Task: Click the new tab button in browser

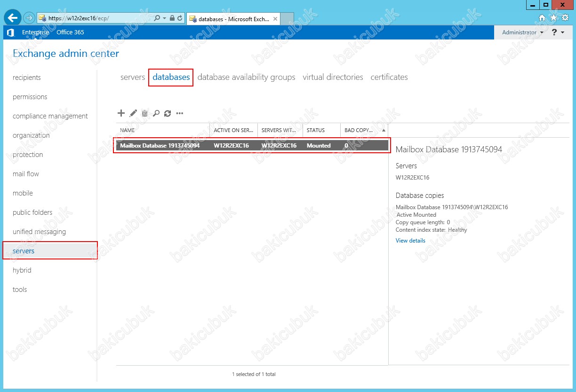Action: pos(288,19)
